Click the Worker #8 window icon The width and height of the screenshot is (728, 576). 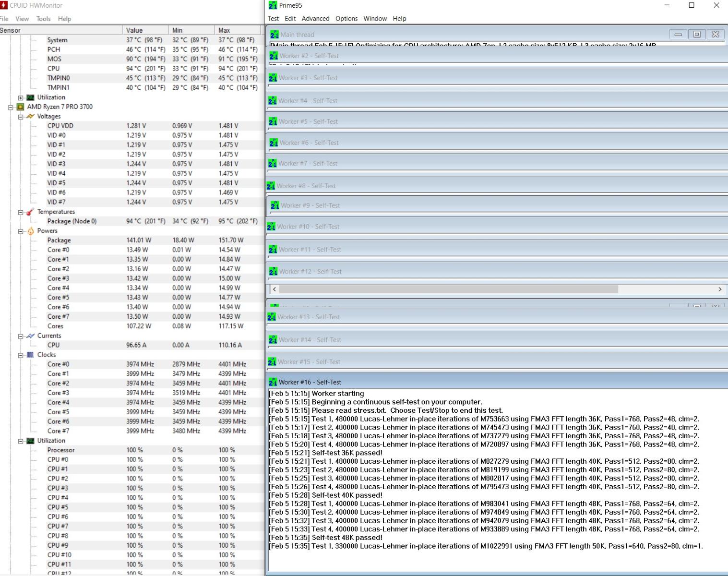point(271,186)
